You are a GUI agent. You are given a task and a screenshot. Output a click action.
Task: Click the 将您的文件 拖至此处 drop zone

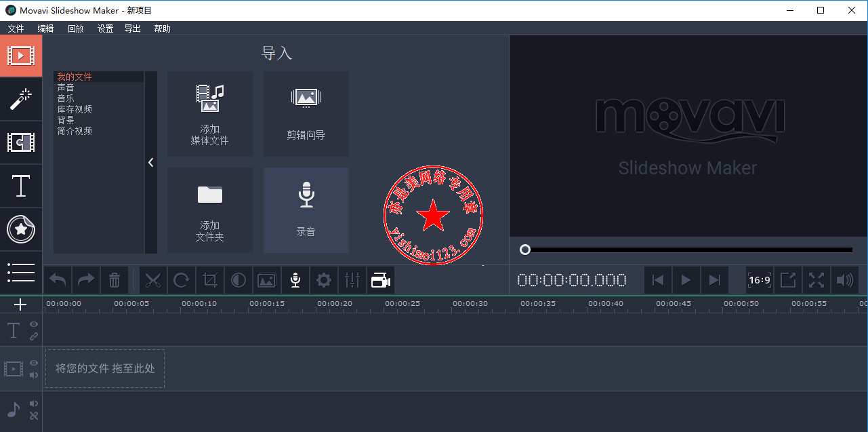coord(105,369)
